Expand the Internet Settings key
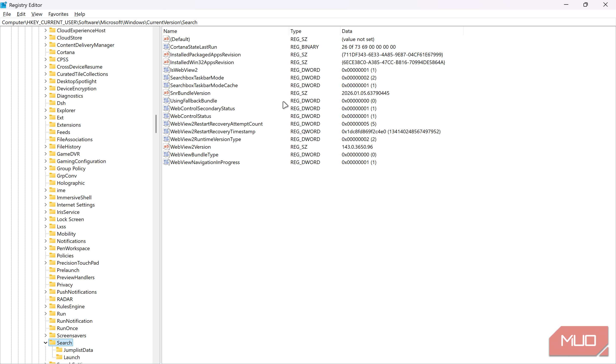Image resolution: width=616 pixels, height=364 pixels. click(45, 205)
